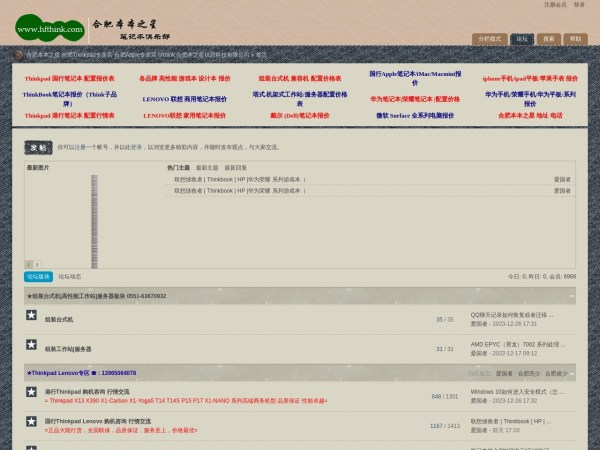600x450 pixels.
Task: Click the 登录 link at top right
Action: click(x=579, y=5)
